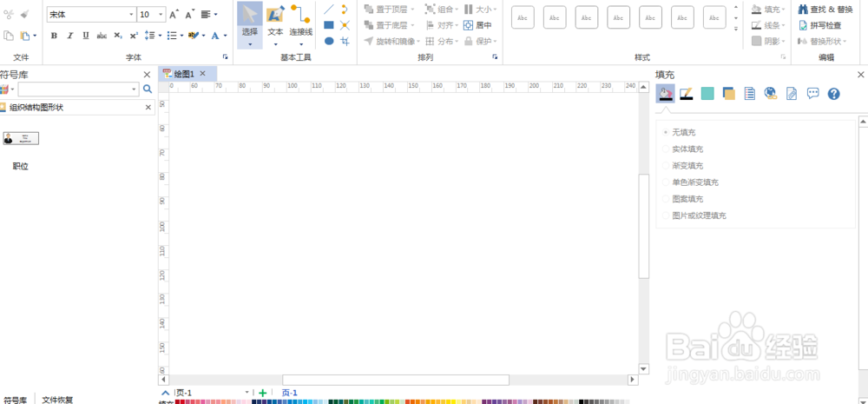Select the arc drawing tool
This screenshot has height=404, width=868.
coord(345,9)
